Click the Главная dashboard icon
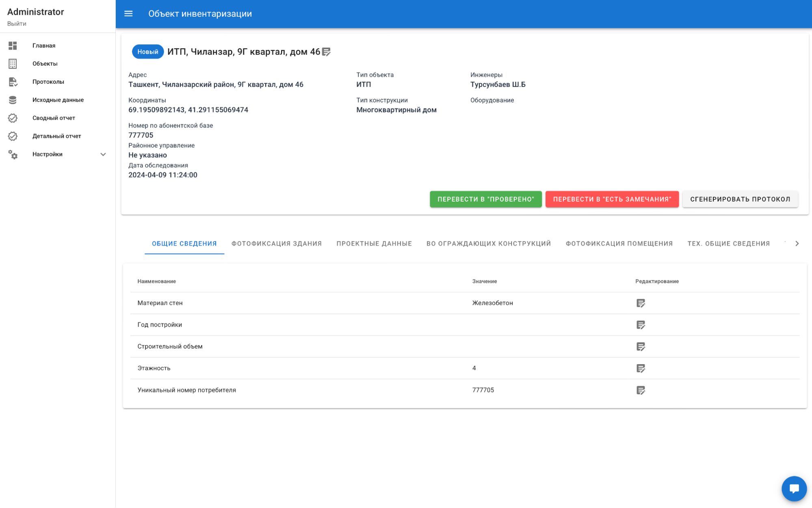Image resolution: width=812 pixels, height=508 pixels. (x=13, y=46)
